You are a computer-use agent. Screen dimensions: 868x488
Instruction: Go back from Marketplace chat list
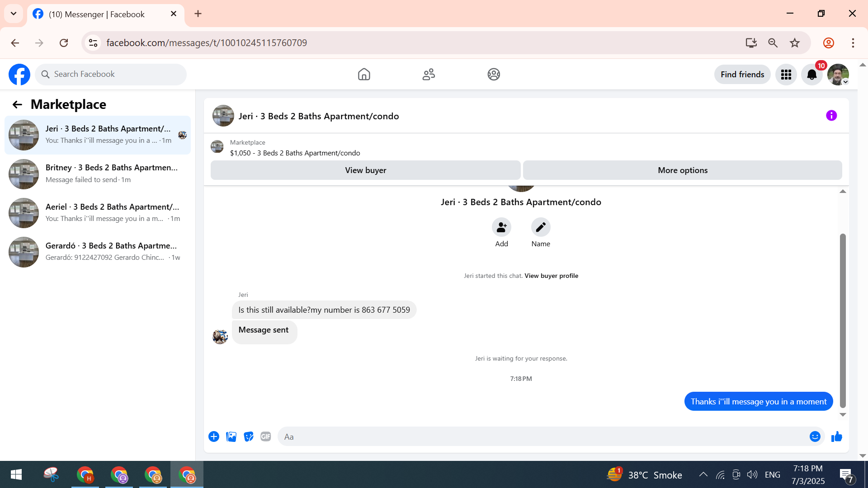[17, 105]
